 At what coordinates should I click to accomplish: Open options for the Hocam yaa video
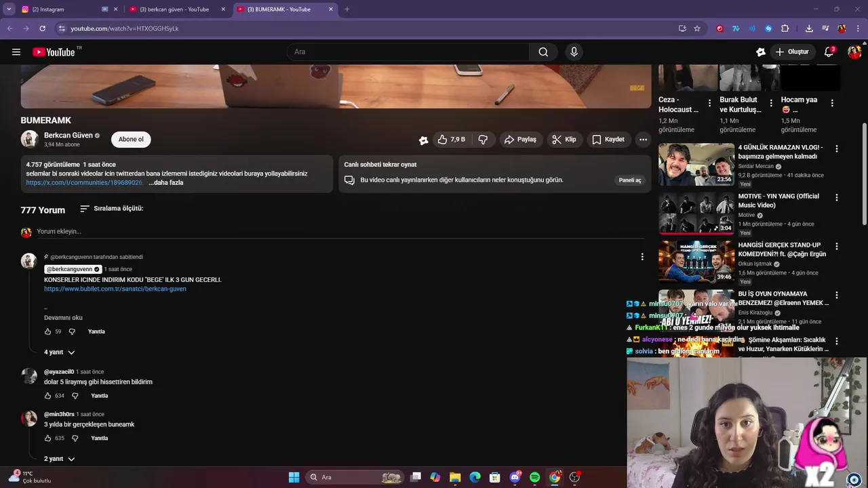[832, 103]
